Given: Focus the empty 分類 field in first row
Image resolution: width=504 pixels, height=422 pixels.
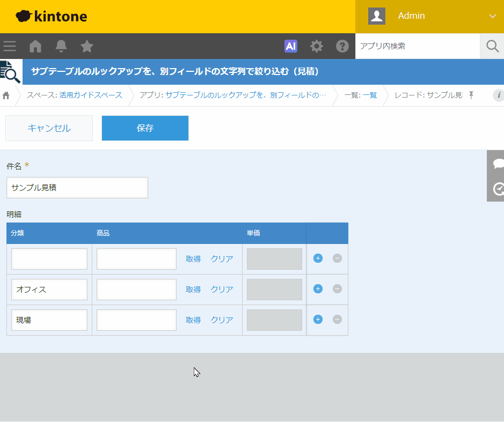Looking at the screenshot, I should click(x=49, y=259).
